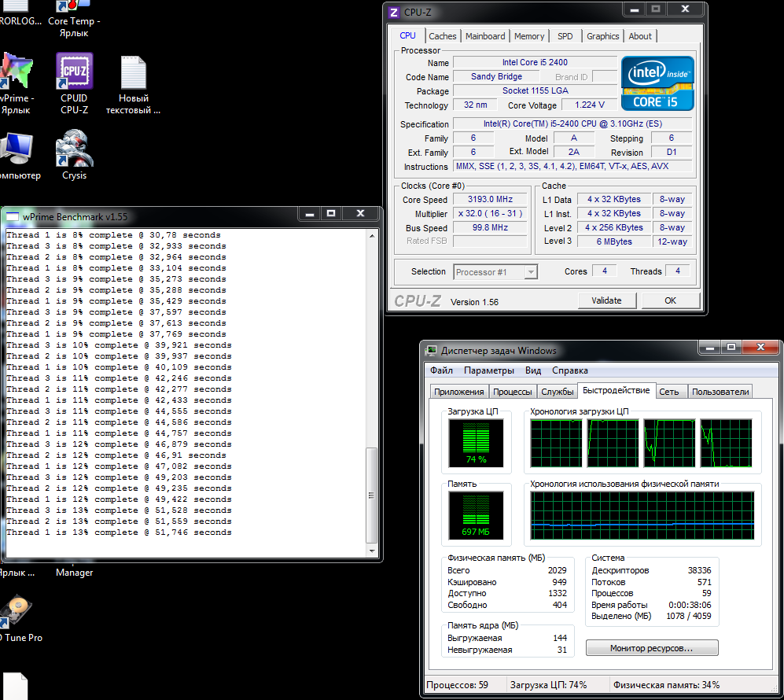
Task: Click the Intel Core i5 logo
Action: (x=657, y=83)
